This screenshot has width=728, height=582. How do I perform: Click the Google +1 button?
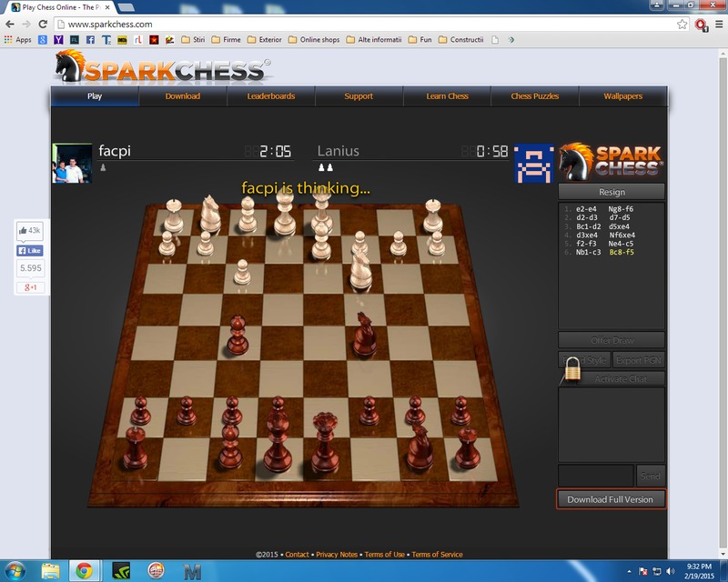(x=30, y=287)
